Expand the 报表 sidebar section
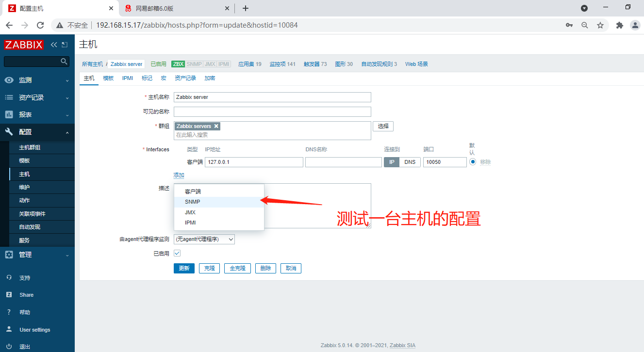Image resolution: width=644 pixels, height=352 pixels. (x=37, y=114)
